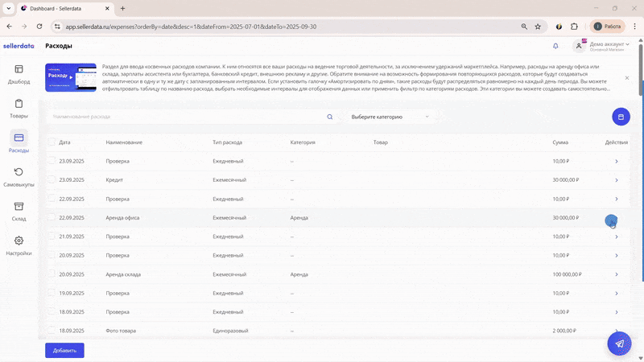Open Настройки in the sidebar
This screenshot has height=362, width=644.
(19, 245)
